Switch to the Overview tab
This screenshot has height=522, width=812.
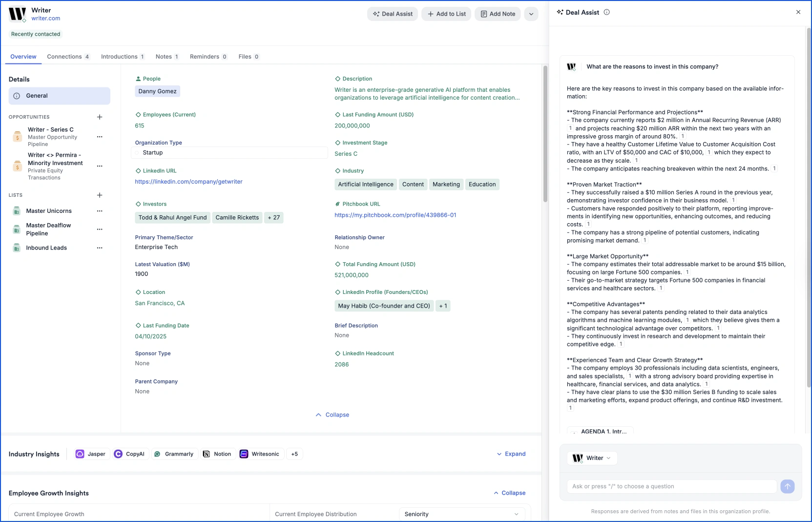[23, 57]
